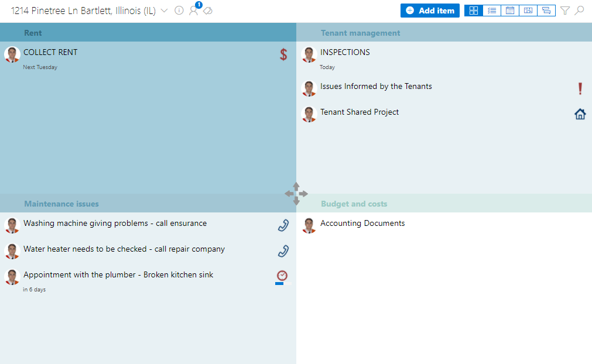Click the red exclamation priority icon

(x=580, y=88)
